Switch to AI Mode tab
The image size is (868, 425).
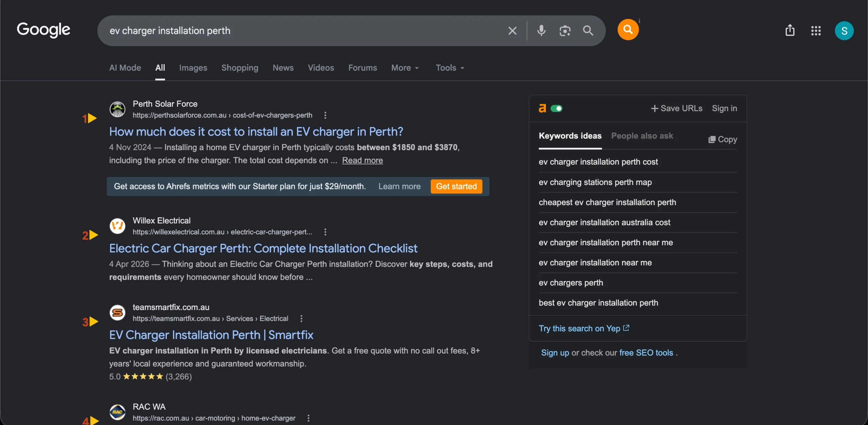click(125, 68)
